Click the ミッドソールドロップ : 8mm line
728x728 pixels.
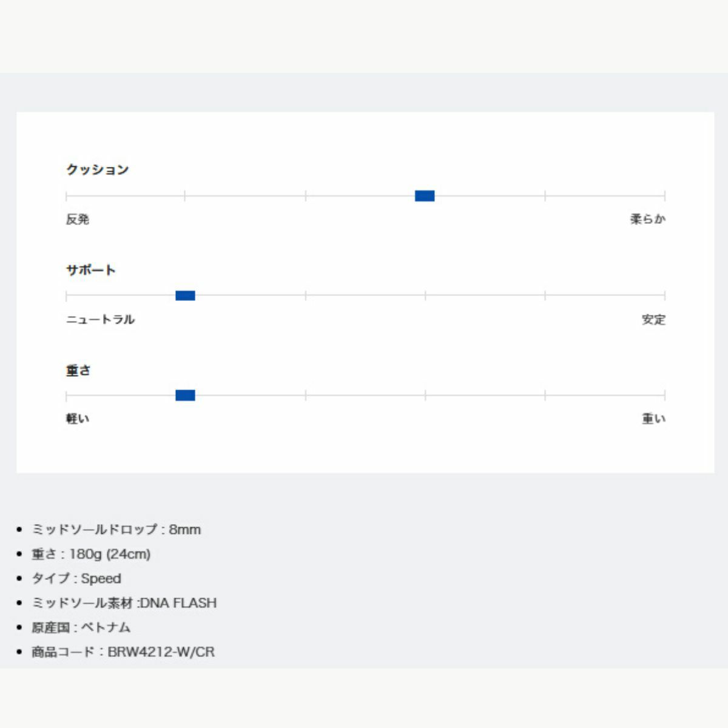[x=116, y=530]
